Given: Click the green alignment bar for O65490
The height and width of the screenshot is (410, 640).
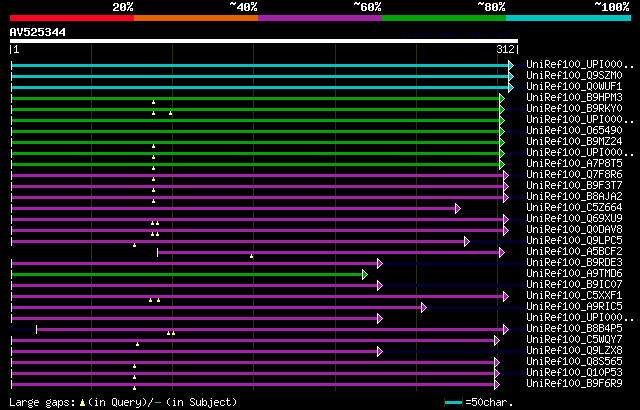Looking at the screenshot, I should [255, 131].
